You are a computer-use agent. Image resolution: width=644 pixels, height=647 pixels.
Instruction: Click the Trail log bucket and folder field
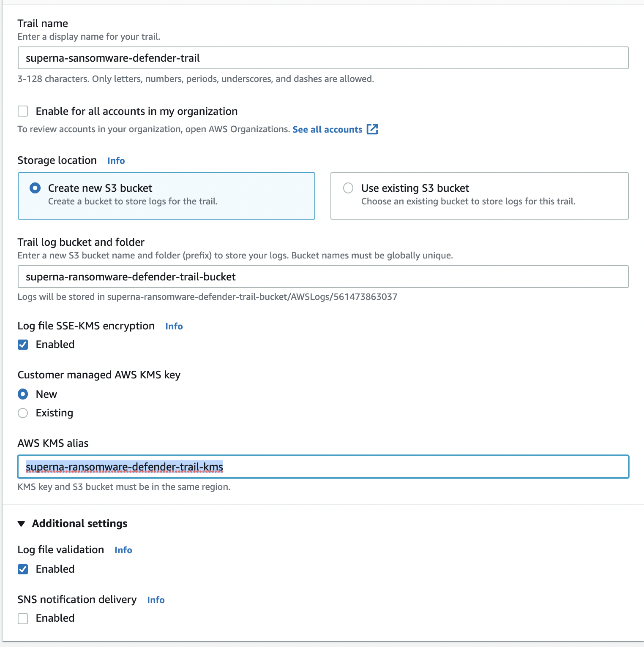321,277
